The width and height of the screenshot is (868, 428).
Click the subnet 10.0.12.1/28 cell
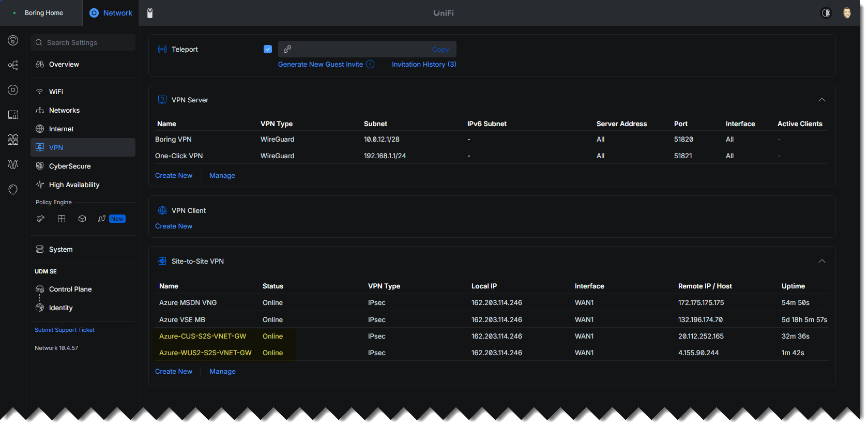point(382,139)
